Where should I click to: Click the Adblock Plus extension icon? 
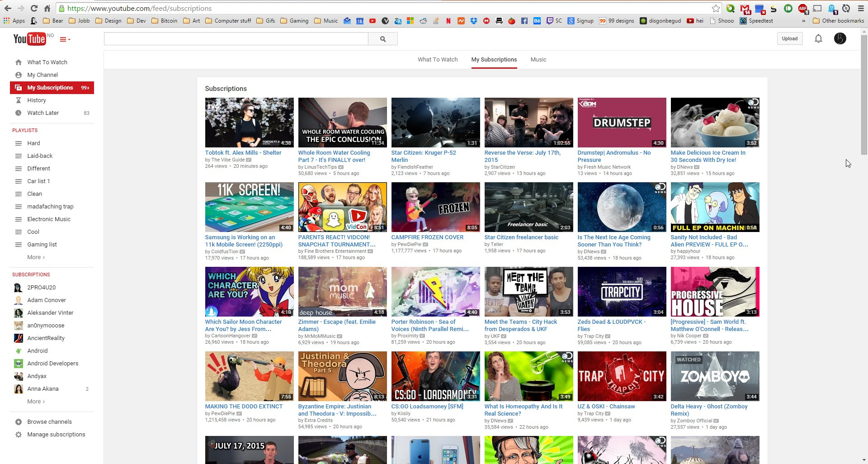(803, 9)
